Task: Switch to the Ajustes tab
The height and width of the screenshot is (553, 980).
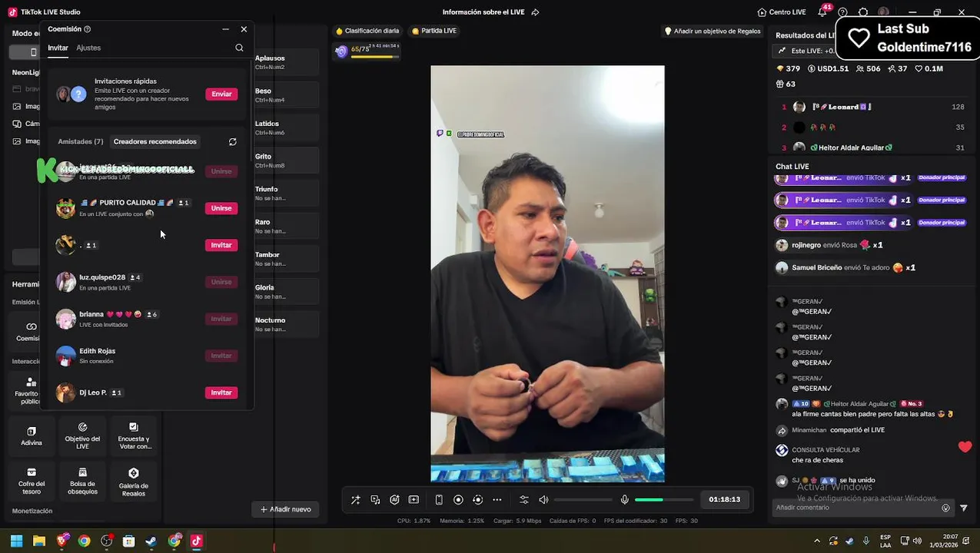Action: click(x=88, y=48)
